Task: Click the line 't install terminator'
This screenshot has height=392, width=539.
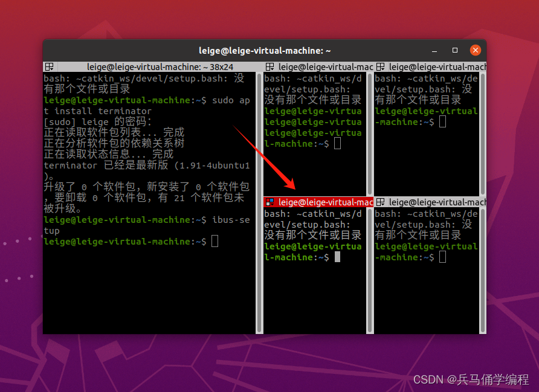Action: click(98, 111)
